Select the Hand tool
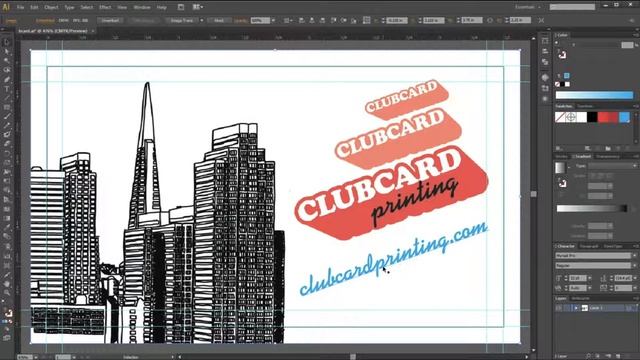 [7, 283]
